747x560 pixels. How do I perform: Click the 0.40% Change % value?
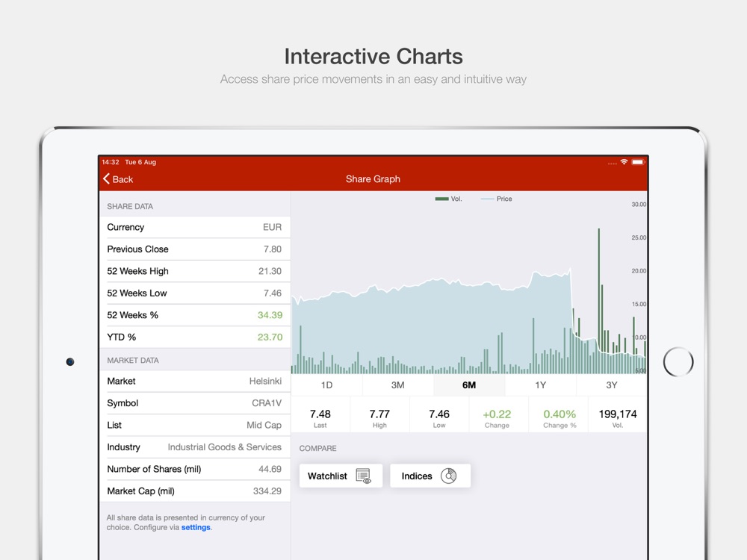point(560,414)
